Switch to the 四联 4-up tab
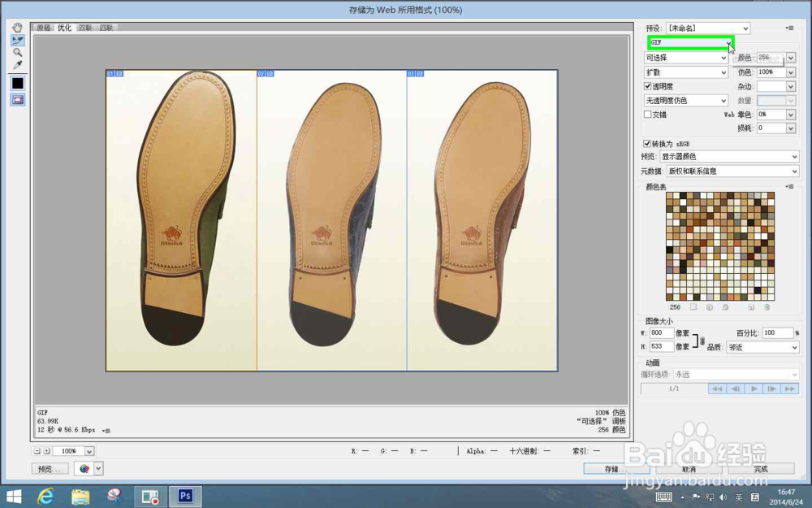The height and width of the screenshot is (508, 812). (x=106, y=28)
